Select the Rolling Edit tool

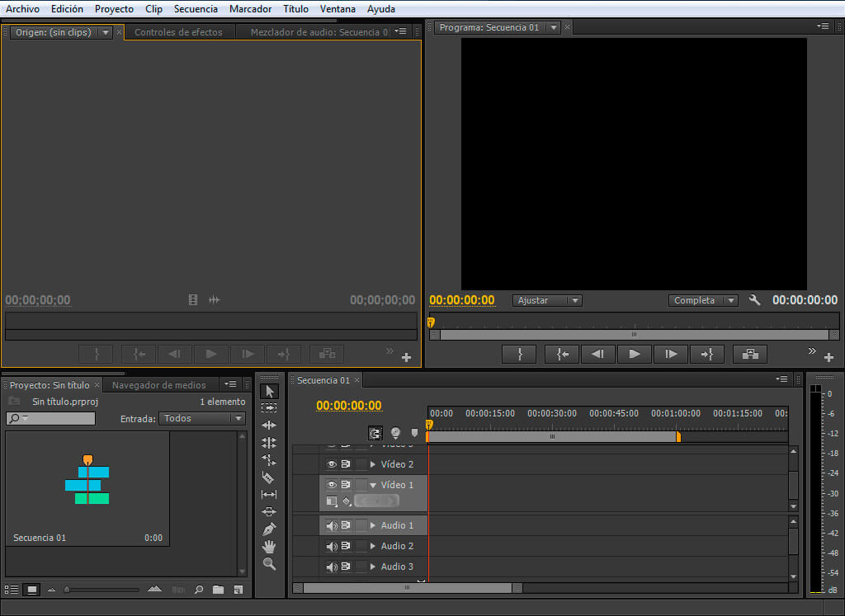269,443
